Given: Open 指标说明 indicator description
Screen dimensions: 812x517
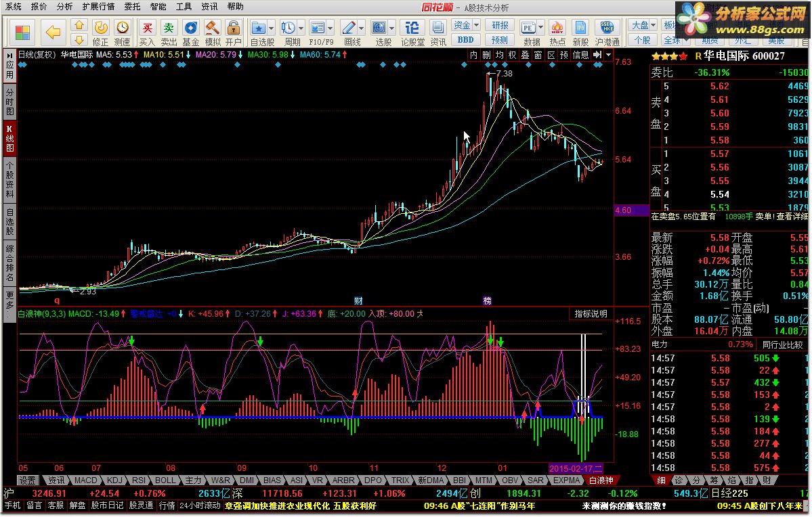Looking at the screenshot, I should (x=591, y=314).
